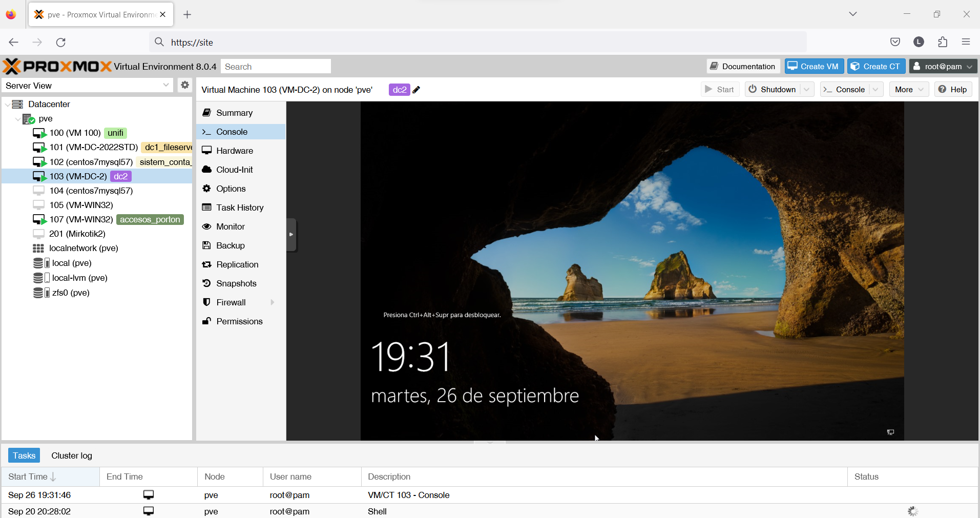Open the Snapshots section
The width and height of the screenshot is (980, 518).
241,283
